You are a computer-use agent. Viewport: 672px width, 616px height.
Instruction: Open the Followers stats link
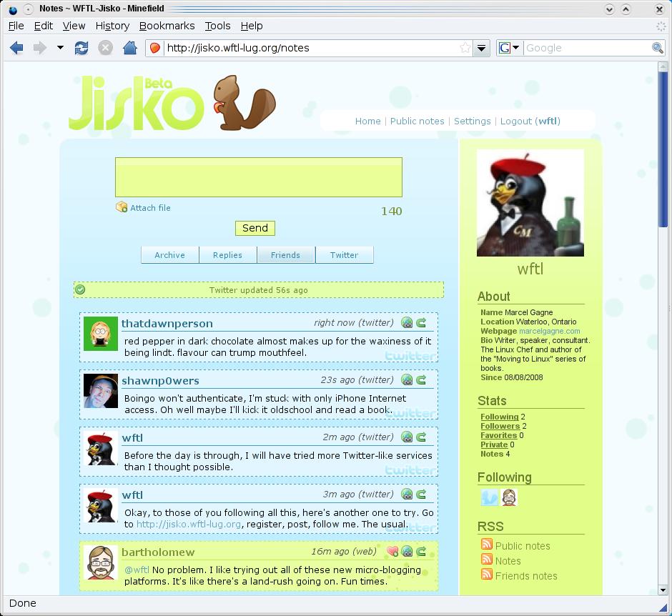tap(500, 426)
